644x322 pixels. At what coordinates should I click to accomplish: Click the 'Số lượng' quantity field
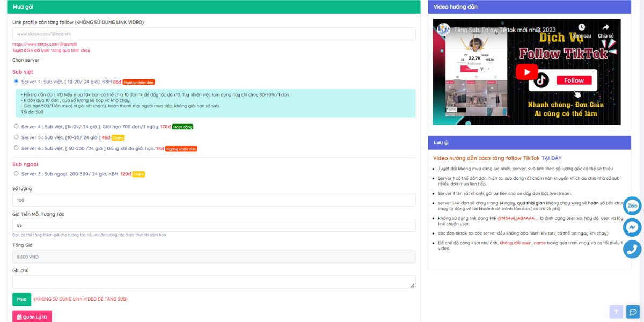click(x=214, y=200)
